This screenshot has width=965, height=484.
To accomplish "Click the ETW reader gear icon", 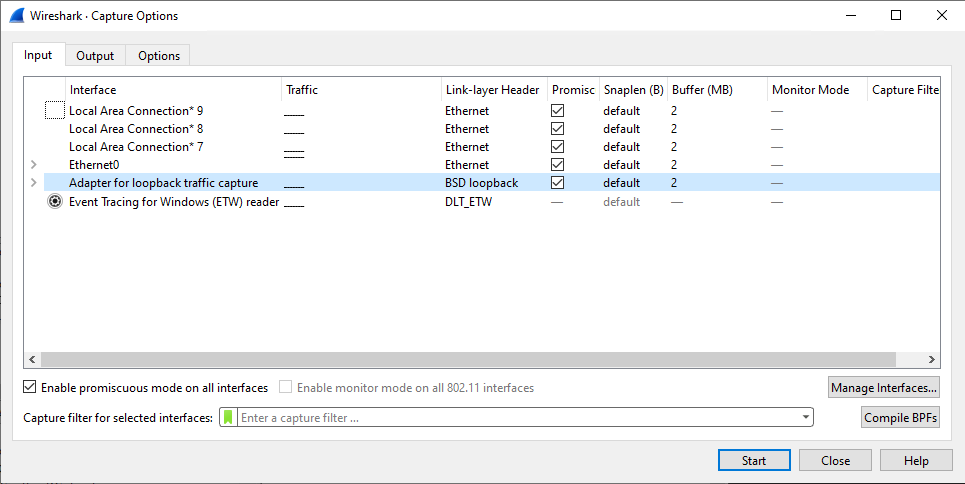I will pos(55,201).
